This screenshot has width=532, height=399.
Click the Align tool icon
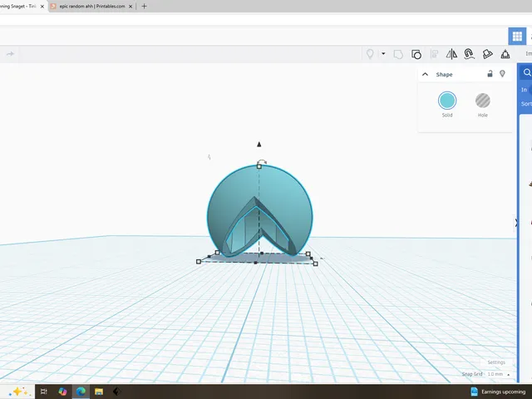[434, 54]
